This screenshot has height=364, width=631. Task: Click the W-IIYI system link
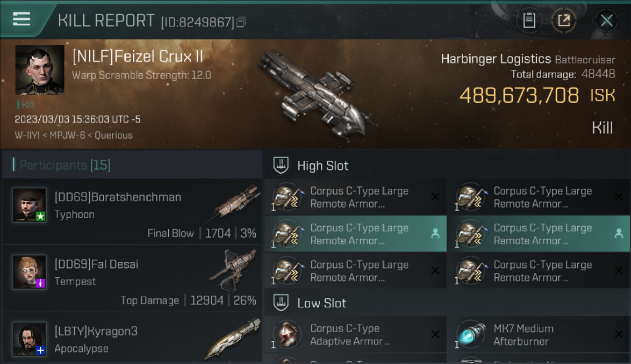pyautogui.click(x=27, y=135)
